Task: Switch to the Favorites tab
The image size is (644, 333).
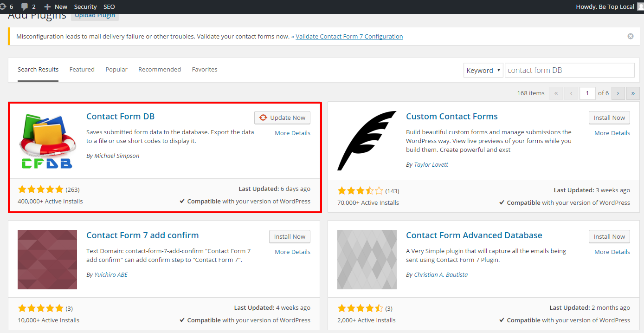Action: 205,69
